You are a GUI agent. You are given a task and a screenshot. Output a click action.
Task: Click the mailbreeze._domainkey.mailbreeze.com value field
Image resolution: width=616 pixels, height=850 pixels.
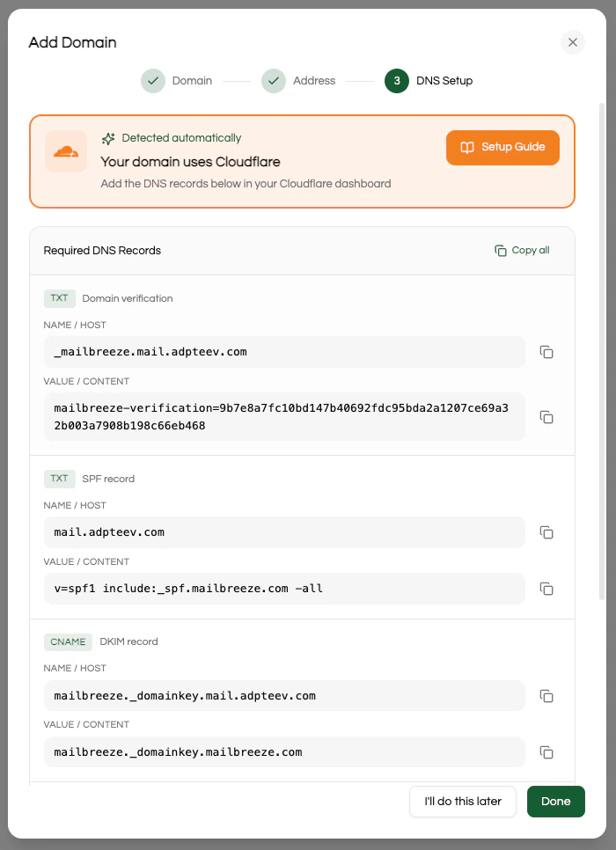tap(285, 751)
